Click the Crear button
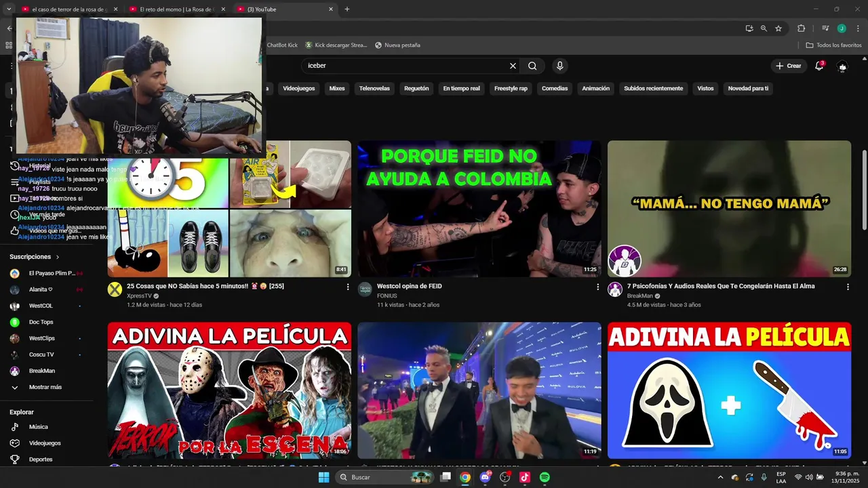 tap(789, 66)
